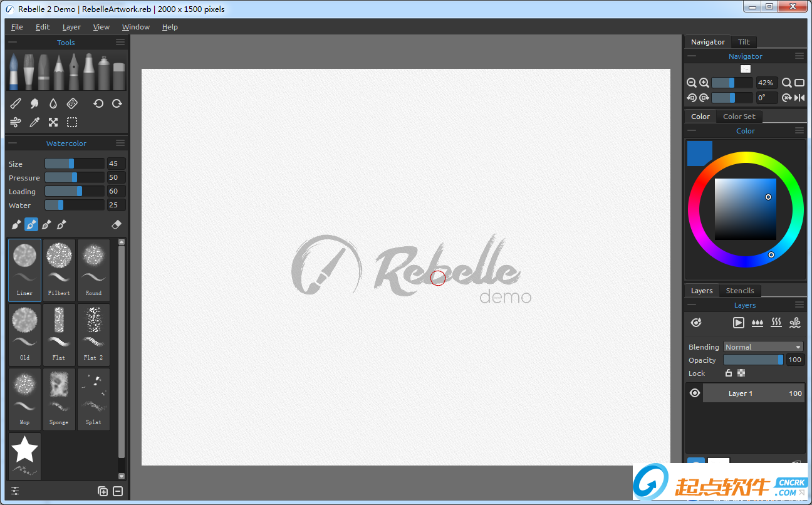The height and width of the screenshot is (505, 812).
Task: Select the Watercolor brush tool
Action: pos(14,71)
